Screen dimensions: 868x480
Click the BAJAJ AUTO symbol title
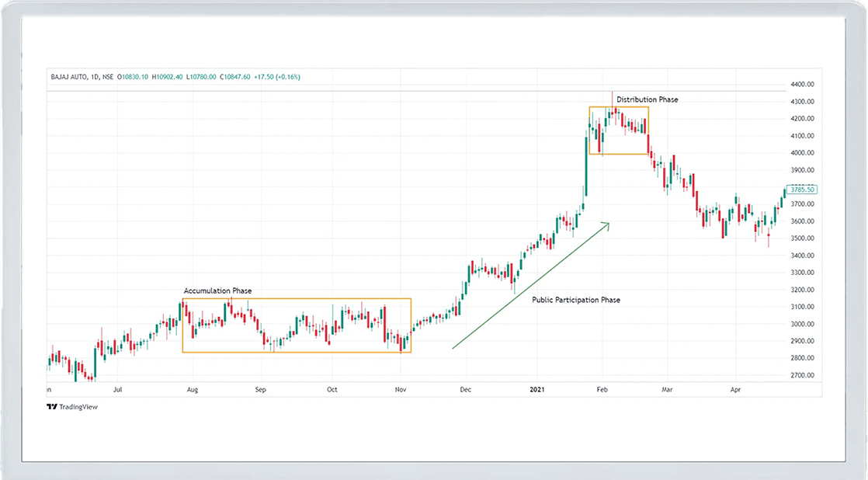point(70,77)
